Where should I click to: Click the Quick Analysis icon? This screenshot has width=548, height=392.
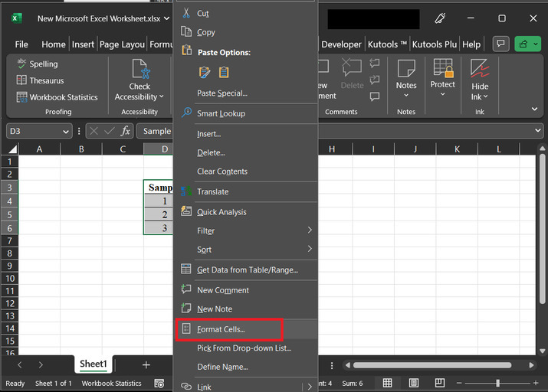click(186, 211)
